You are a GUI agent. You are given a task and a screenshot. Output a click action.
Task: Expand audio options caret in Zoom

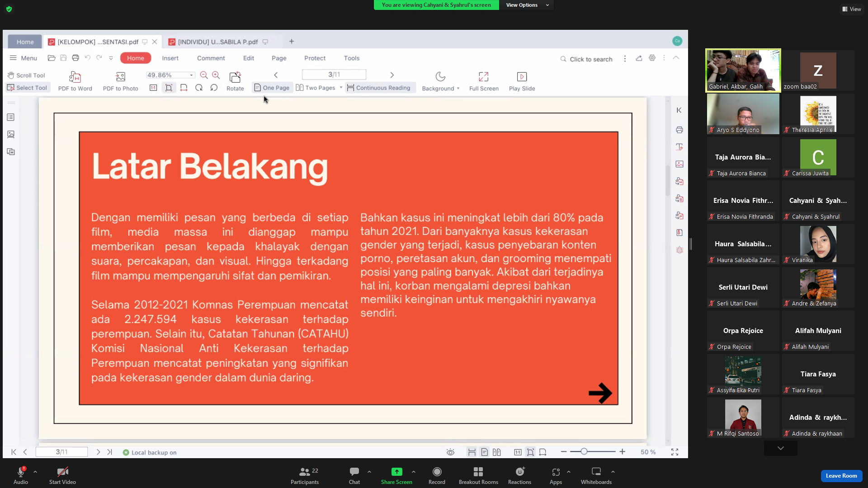[x=35, y=472]
